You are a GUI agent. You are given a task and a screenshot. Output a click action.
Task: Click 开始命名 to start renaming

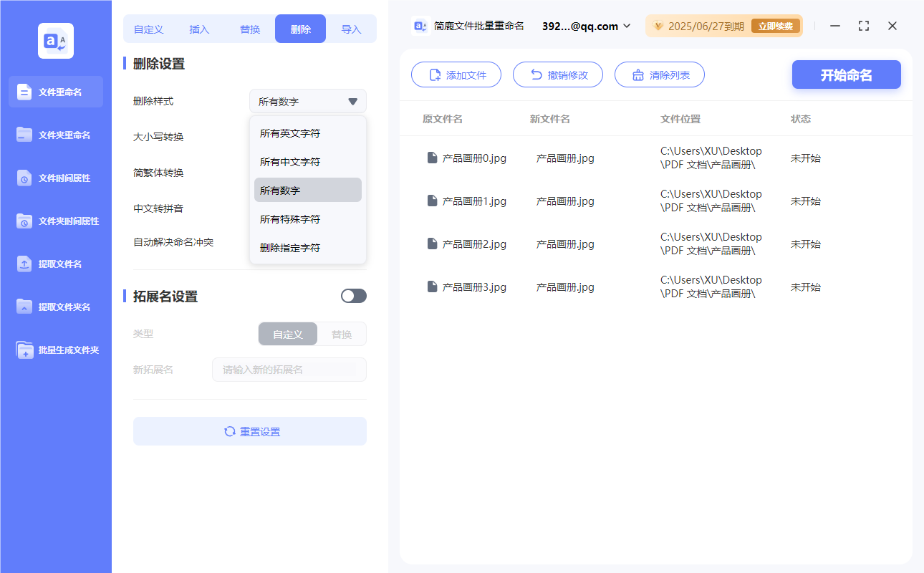click(846, 74)
